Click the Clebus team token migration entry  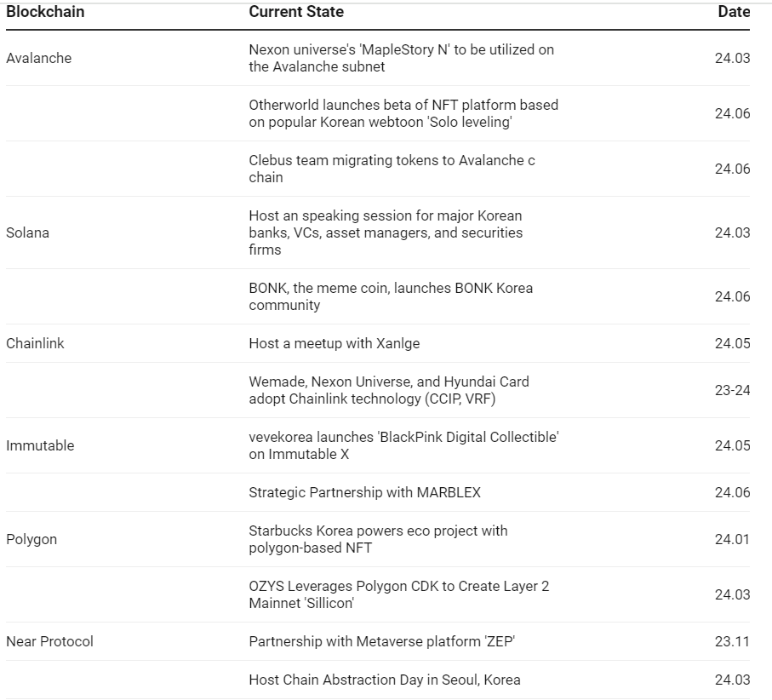coord(392,169)
